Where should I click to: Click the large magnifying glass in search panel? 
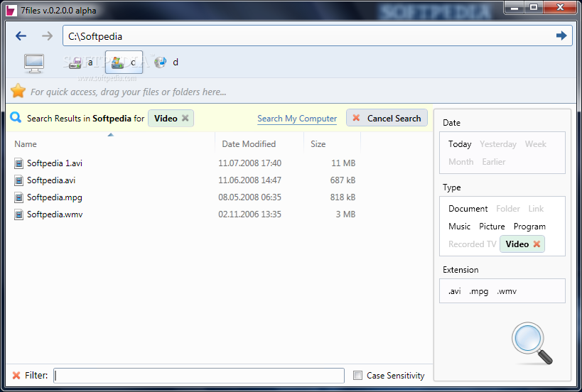[x=532, y=343]
